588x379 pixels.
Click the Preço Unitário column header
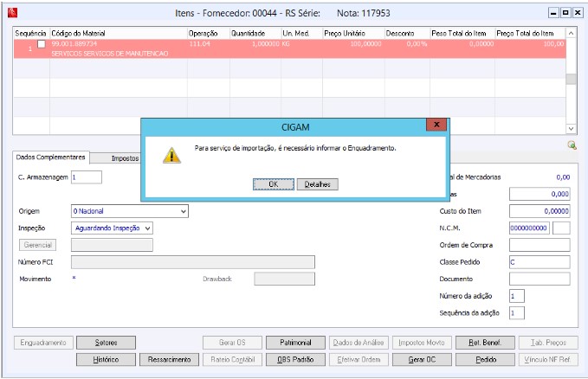pyautogui.click(x=353, y=34)
